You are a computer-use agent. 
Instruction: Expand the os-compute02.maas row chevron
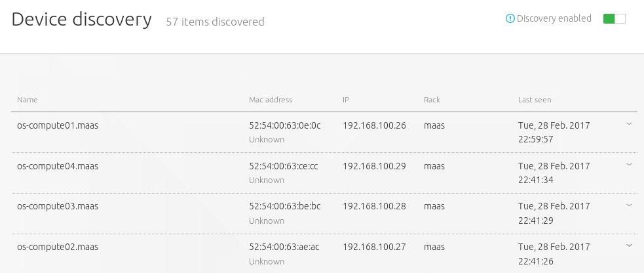(629, 245)
